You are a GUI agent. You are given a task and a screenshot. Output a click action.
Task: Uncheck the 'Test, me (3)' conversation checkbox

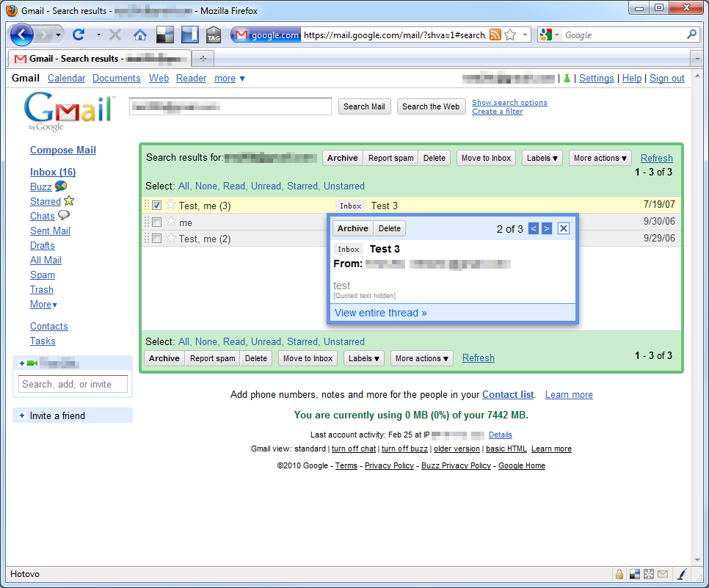pyautogui.click(x=156, y=206)
